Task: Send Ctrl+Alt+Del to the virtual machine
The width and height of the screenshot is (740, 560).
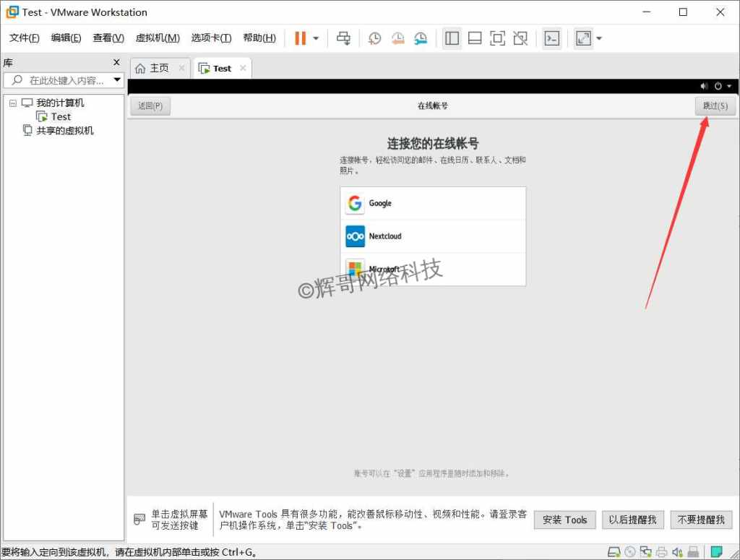Action: click(343, 38)
